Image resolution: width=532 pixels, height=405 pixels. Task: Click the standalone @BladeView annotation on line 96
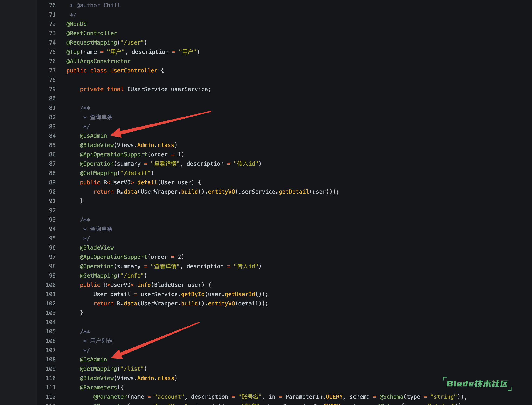coord(97,248)
